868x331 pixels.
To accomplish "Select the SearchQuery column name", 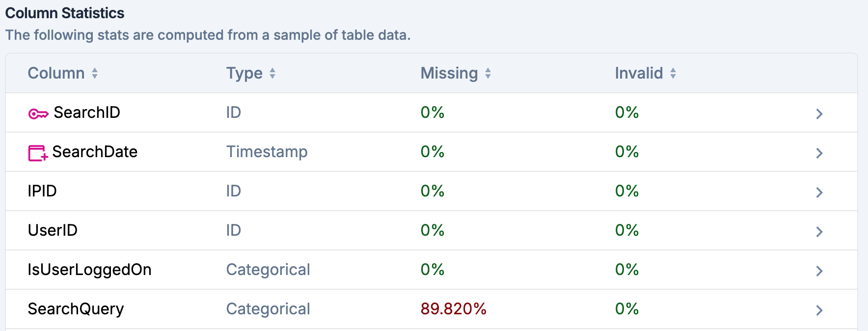I will (x=76, y=309).
